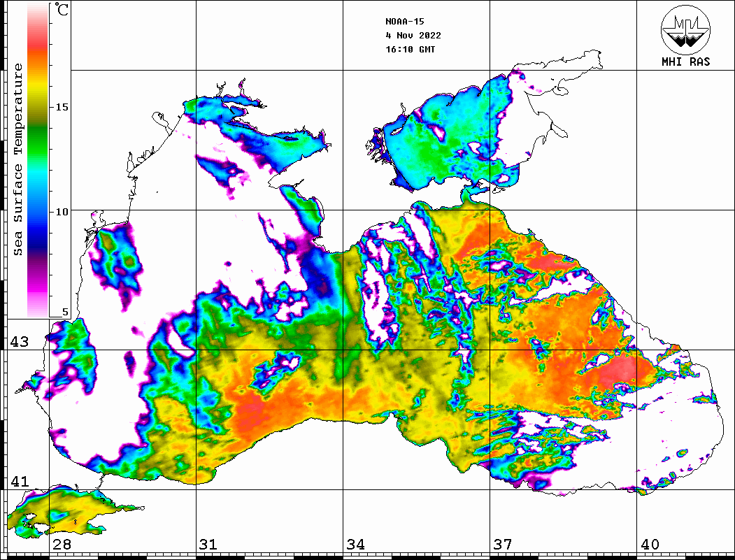Click the 'MHI RAS' text label

point(686,62)
